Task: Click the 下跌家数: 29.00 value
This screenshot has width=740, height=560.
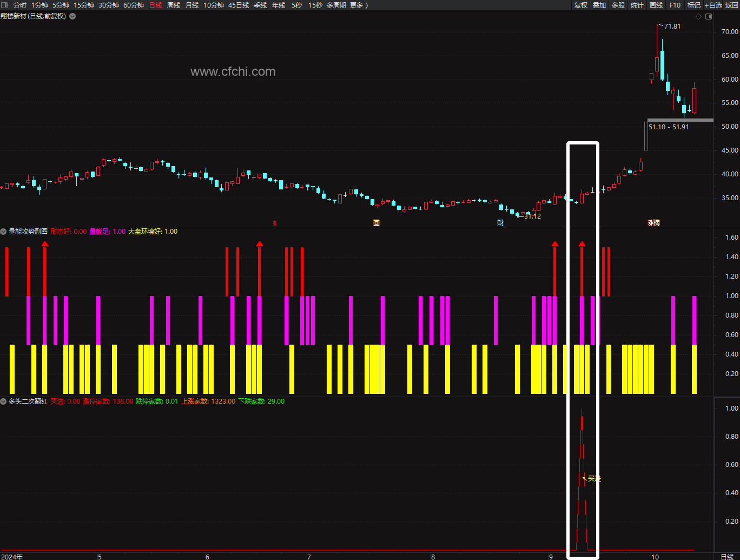Action: point(261,401)
